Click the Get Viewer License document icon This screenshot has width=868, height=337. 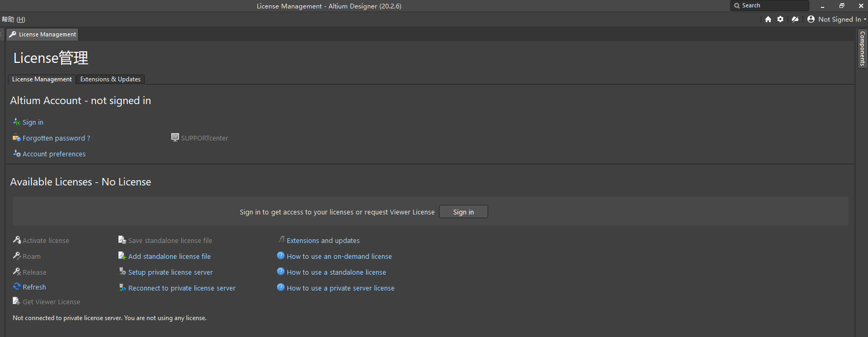pos(16,301)
